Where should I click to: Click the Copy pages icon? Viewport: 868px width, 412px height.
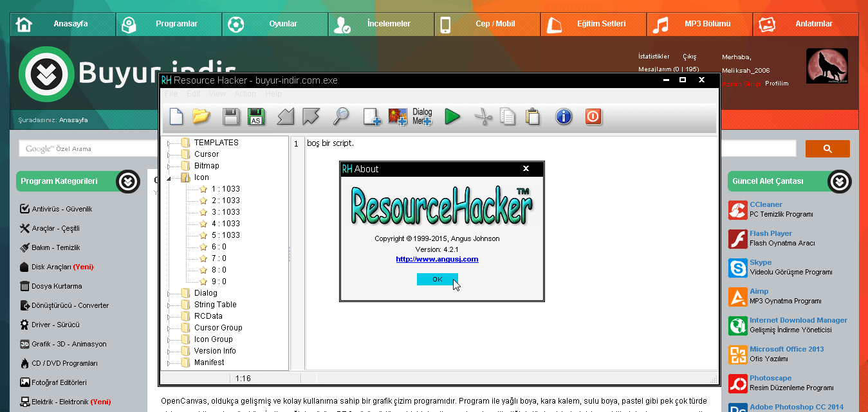click(x=508, y=116)
